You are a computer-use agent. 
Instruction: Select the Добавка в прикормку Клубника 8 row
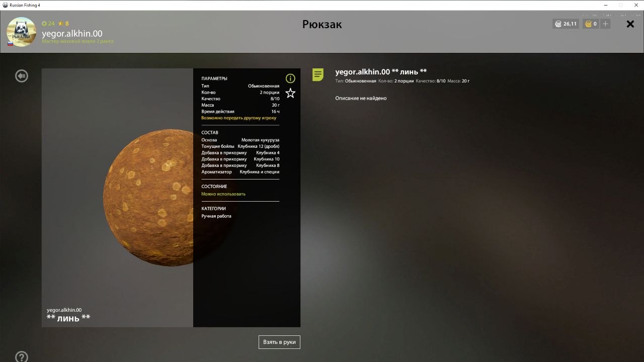(x=240, y=165)
